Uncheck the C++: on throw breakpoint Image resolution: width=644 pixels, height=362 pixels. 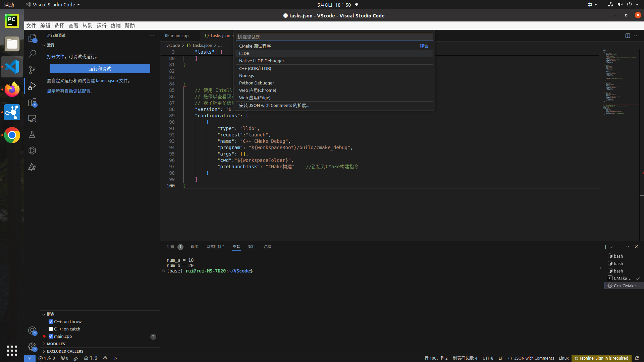(51, 321)
